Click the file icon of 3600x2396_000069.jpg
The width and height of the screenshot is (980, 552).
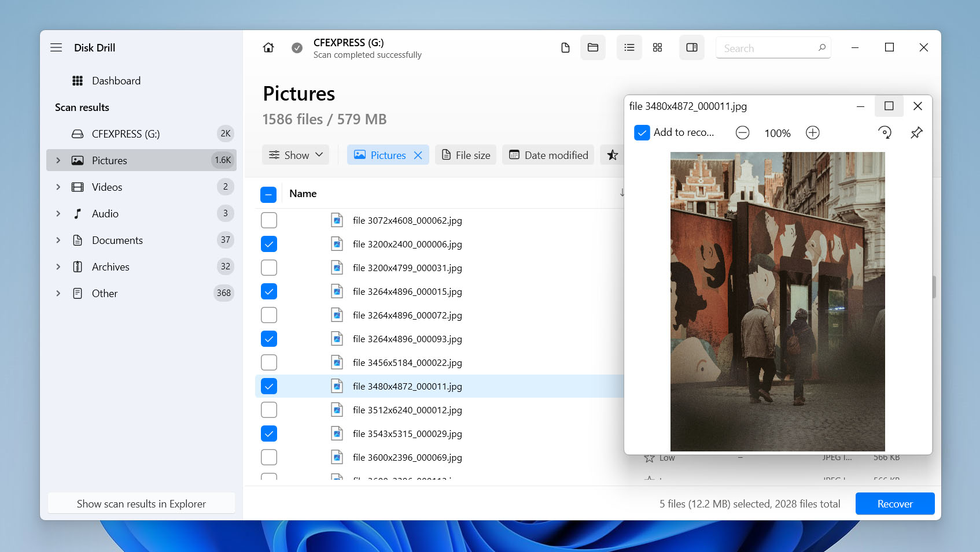coord(337,457)
